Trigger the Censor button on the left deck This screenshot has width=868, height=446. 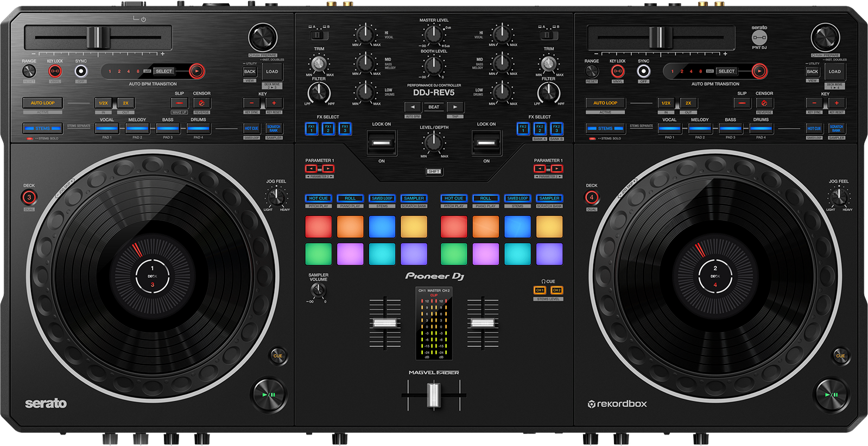[201, 103]
